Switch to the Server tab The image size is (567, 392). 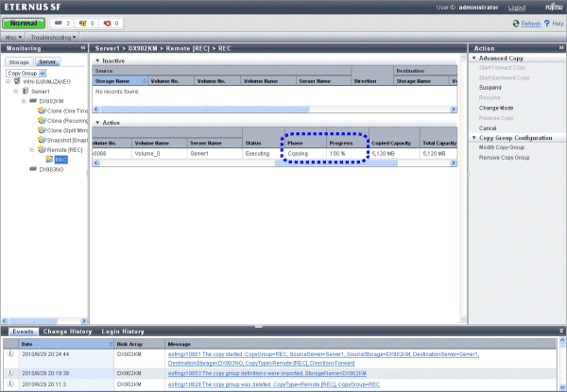click(47, 61)
